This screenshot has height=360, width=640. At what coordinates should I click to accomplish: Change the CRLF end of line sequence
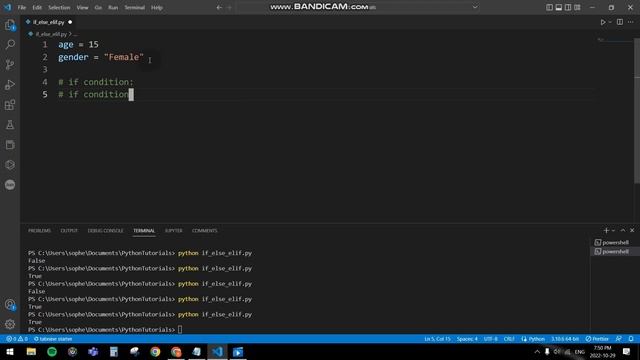click(509, 339)
